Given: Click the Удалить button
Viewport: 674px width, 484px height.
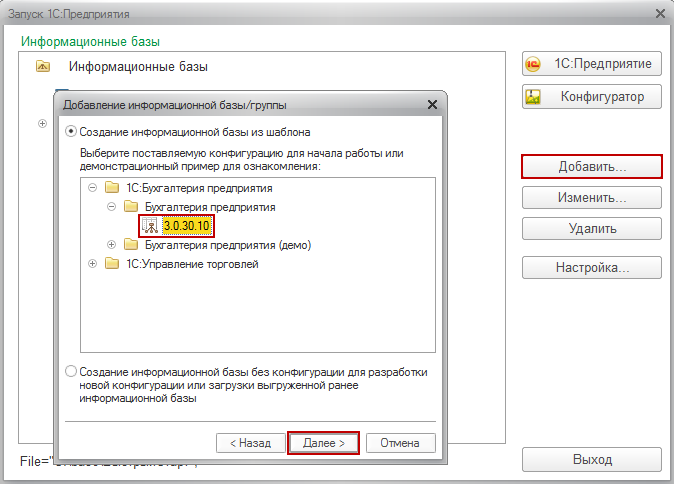Looking at the screenshot, I should click(x=591, y=228).
